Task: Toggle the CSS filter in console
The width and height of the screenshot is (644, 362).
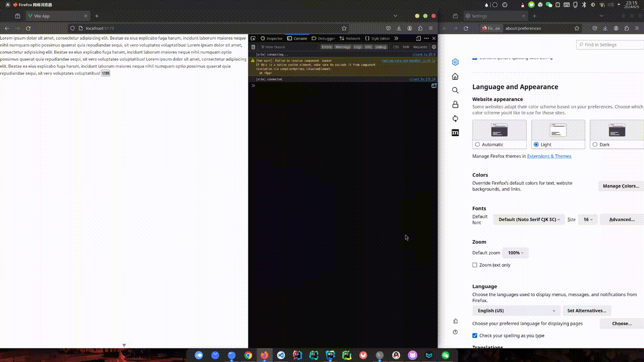Action: click(396, 47)
